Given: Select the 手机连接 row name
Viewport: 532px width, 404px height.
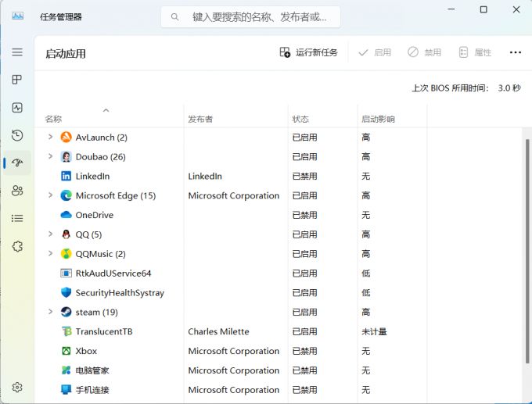Looking at the screenshot, I should click(92, 390).
